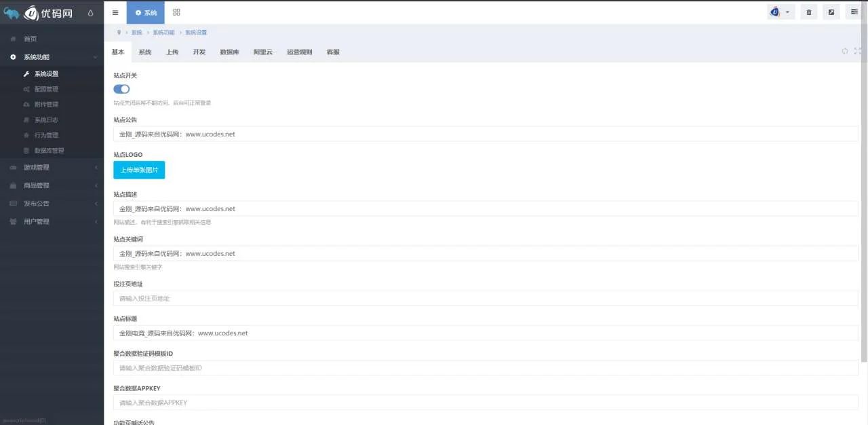The width and height of the screenshot is (868, 425).
Task: Click the trash can clear-cache icon
Action: (808, 12)
